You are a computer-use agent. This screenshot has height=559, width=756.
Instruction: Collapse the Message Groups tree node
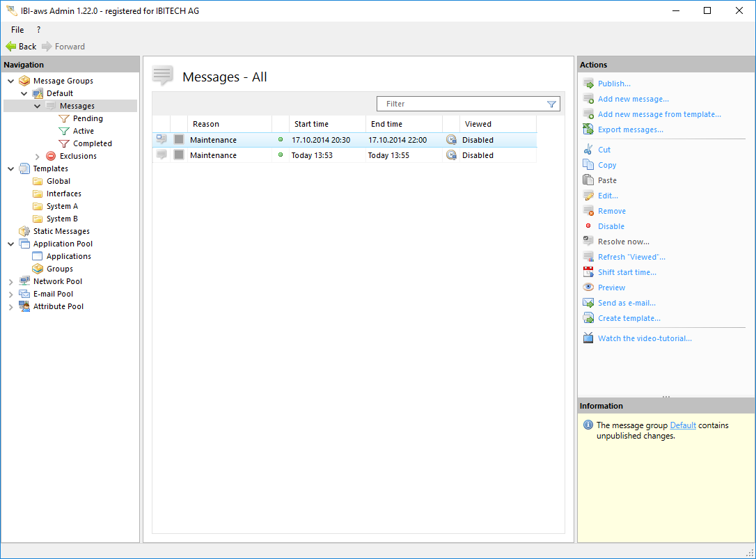(11, 81)
